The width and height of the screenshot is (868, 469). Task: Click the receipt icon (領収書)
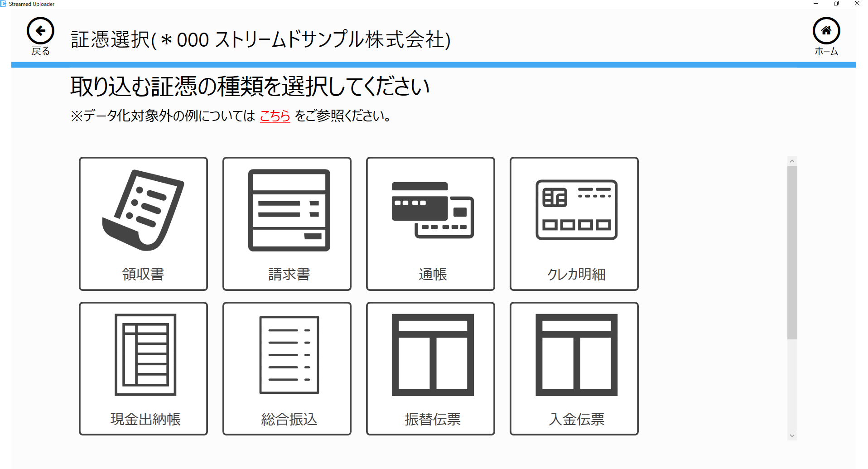[x=143, y=210]
